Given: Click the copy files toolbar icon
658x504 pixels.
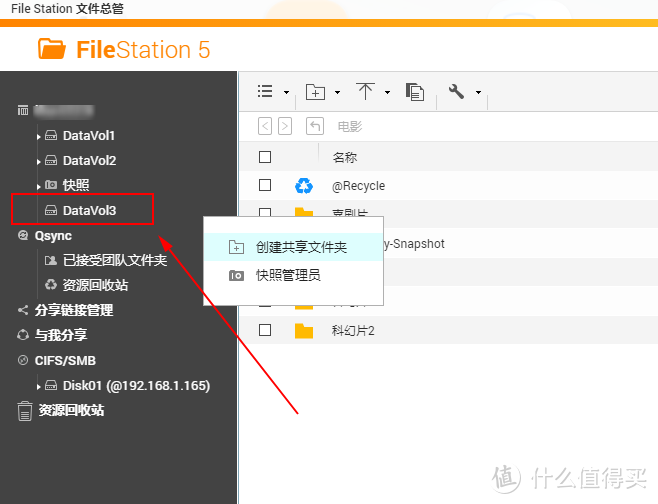Looking at the screenshot, I should click(415, 91).
